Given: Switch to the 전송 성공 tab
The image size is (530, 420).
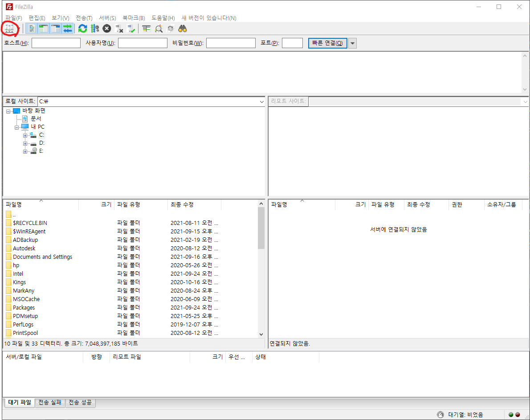Looking at the screenshot, I should (80, 403).
